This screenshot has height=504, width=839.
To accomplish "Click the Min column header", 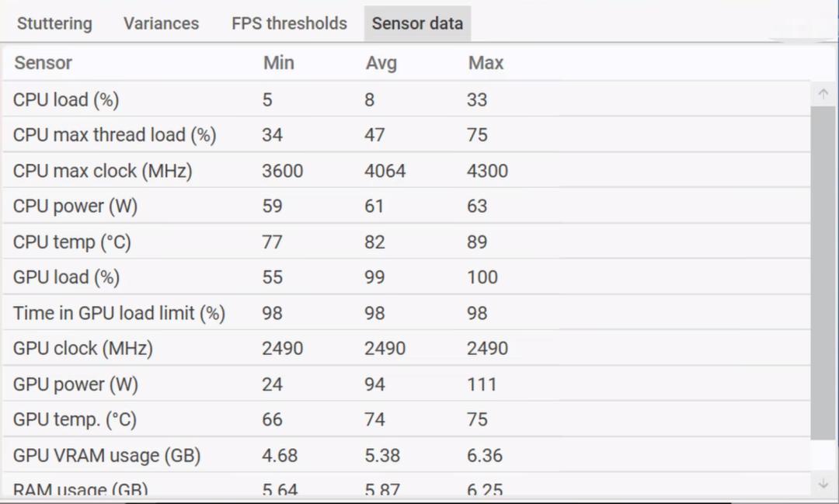I will click(278, 63).
